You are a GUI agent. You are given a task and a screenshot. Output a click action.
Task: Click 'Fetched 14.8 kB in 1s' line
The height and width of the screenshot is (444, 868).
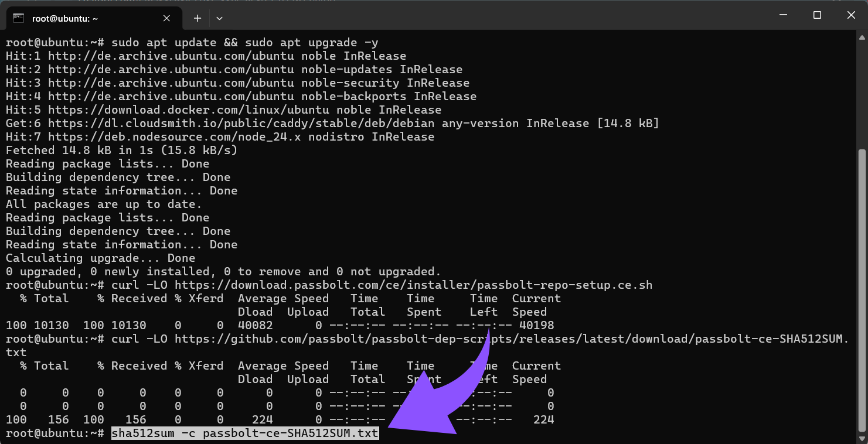(x=121, y=150)
